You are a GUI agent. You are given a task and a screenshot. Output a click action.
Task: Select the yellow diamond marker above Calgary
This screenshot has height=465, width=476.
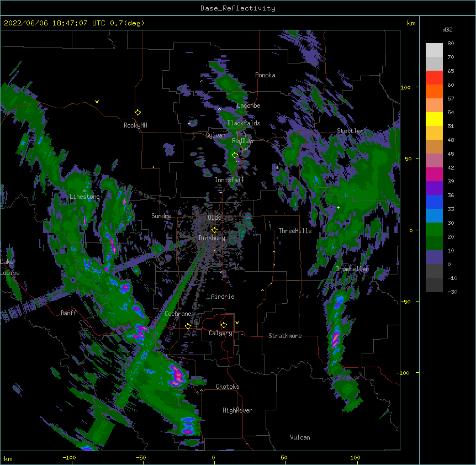[x=224, y=325]
